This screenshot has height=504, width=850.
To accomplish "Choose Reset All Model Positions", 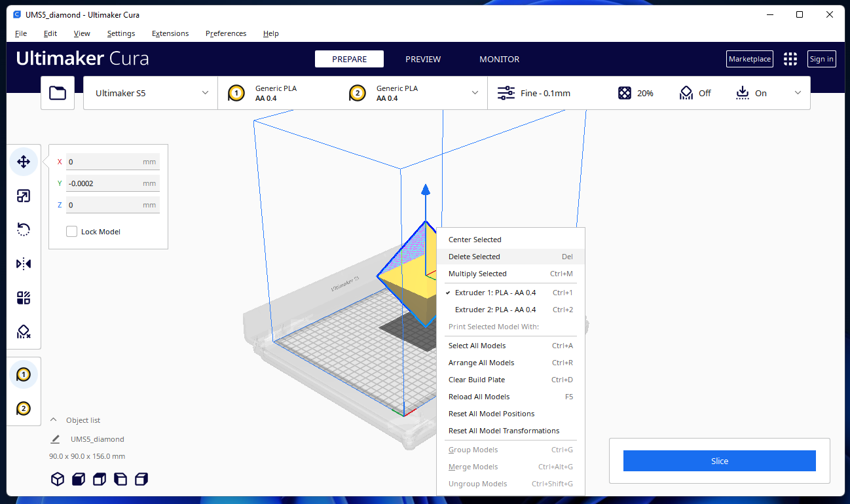I will tap(511, 414).
